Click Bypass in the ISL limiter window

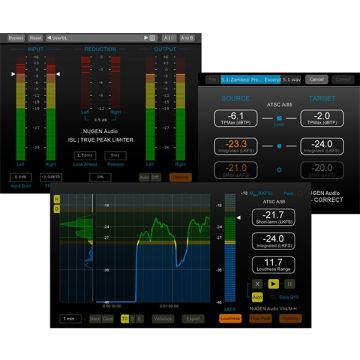point(16,38)
